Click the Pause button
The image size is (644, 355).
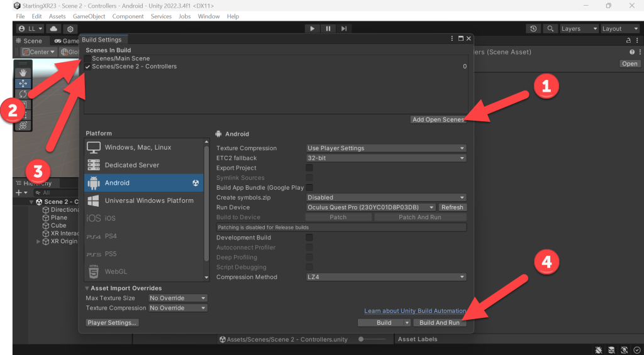tap(328, 29)
